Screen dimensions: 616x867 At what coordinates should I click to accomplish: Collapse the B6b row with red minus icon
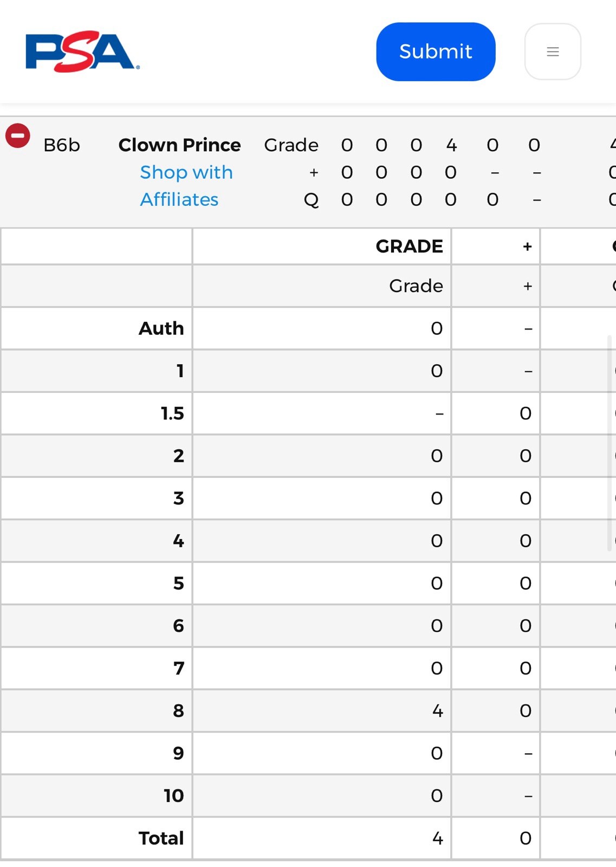click(18, 135)
